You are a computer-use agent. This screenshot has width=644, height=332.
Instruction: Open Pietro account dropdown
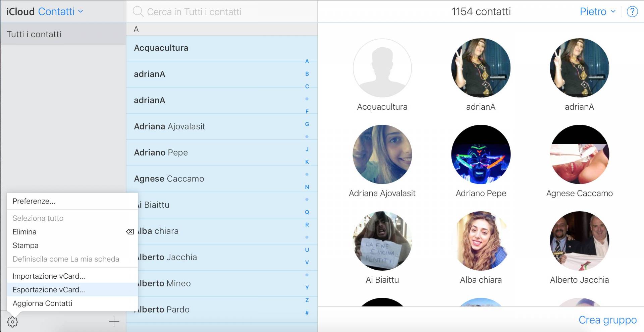point(598,12)
